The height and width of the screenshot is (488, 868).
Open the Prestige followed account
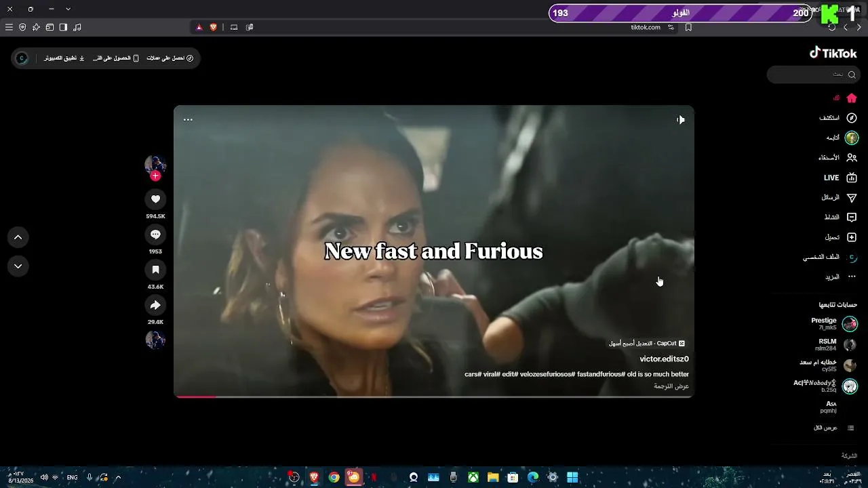(x=834, y=323)
